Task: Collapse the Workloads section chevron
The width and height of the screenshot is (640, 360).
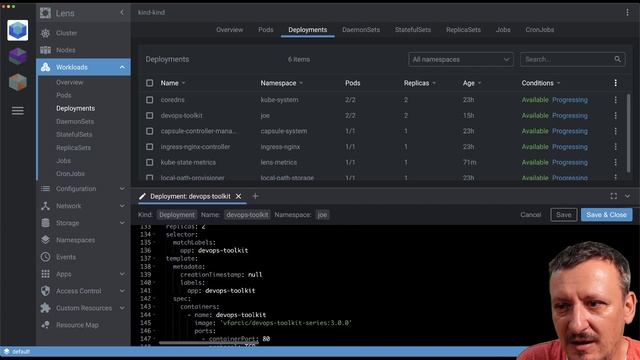Action: (x=122, y=67)
